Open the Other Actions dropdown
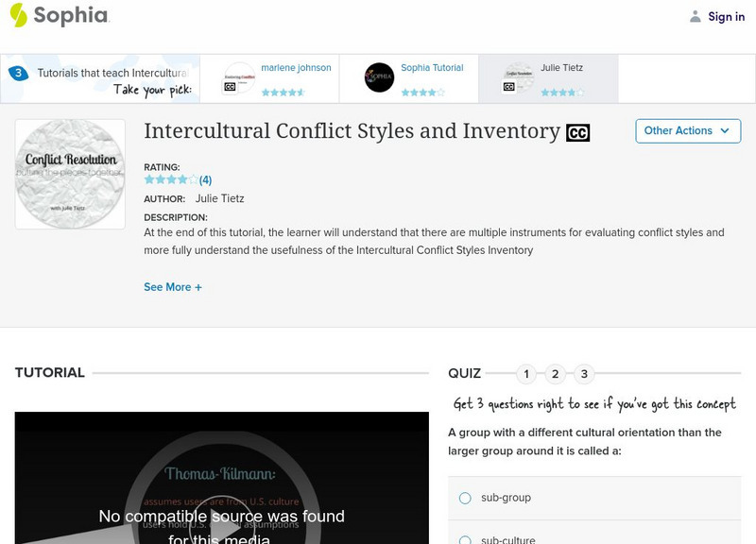 [687, 131]
